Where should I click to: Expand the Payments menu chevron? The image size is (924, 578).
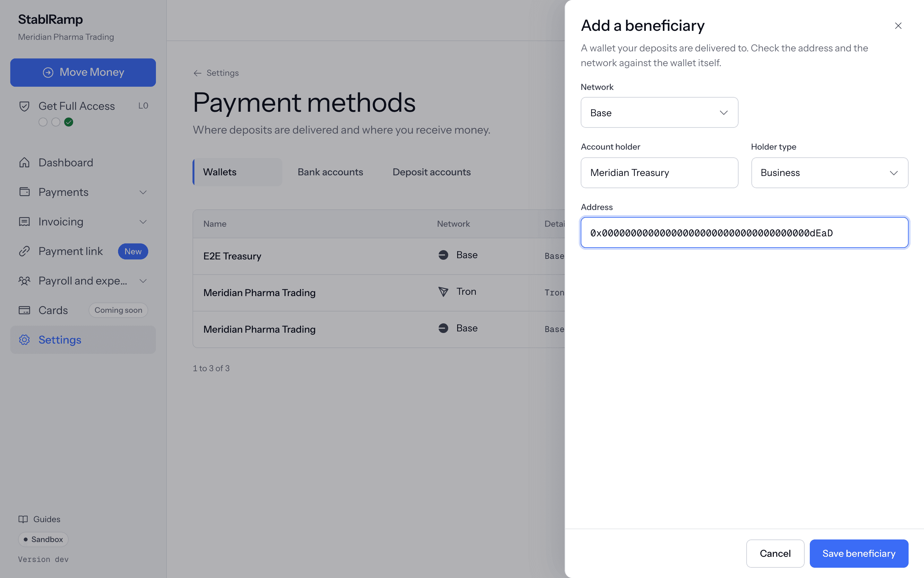click(x=143, y=192)
